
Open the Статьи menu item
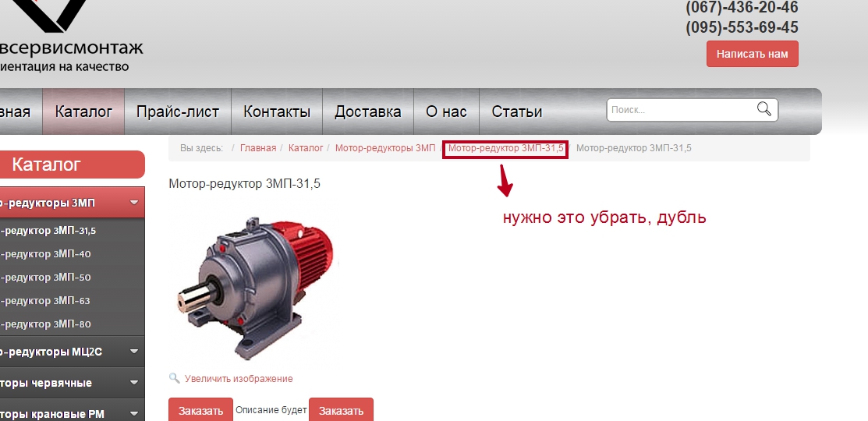(516, 111)
